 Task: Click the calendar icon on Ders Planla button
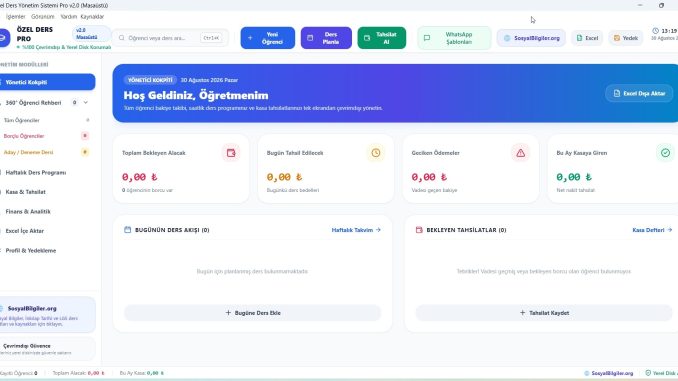(x=310, y=38)
